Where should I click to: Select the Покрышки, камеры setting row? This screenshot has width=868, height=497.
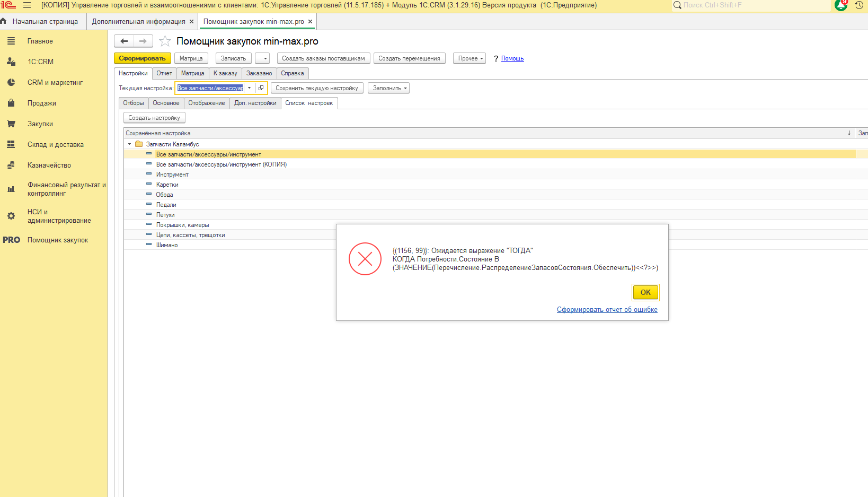(183, 225)
